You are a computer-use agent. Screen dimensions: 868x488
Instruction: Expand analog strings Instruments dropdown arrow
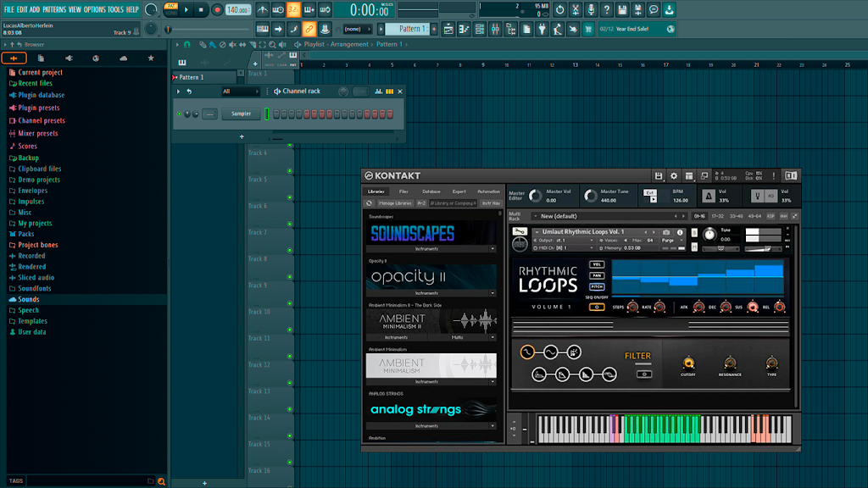(492, 426)
